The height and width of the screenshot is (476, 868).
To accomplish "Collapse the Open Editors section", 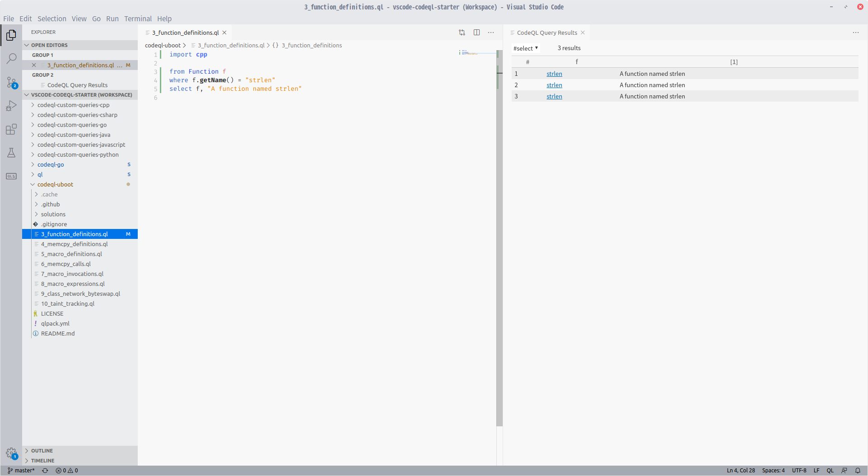I will click(80, 45).
